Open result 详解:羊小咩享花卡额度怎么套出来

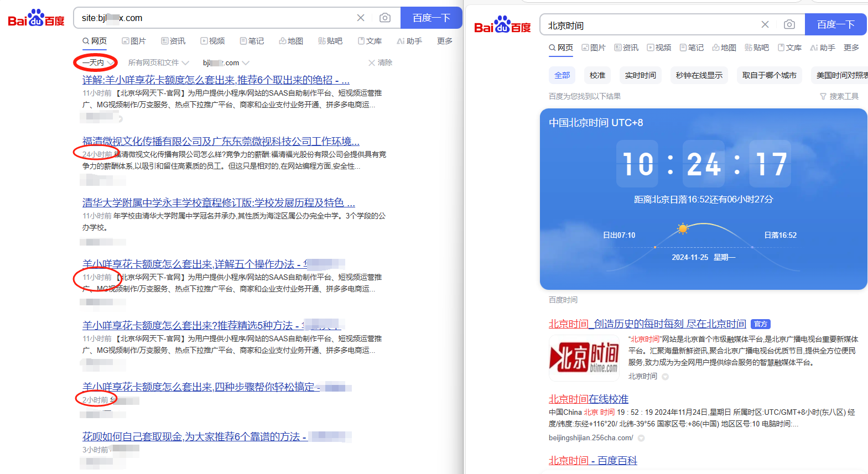tap(216, 80)
